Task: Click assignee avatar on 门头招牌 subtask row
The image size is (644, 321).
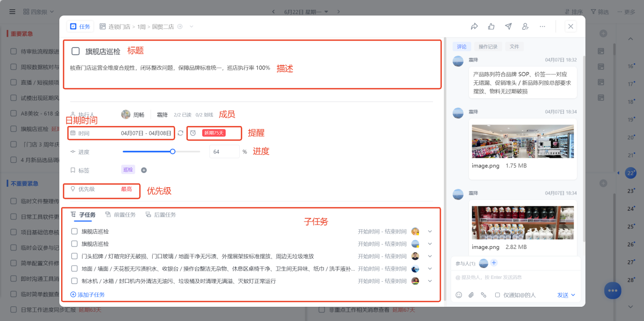Action: pos(415,256)
